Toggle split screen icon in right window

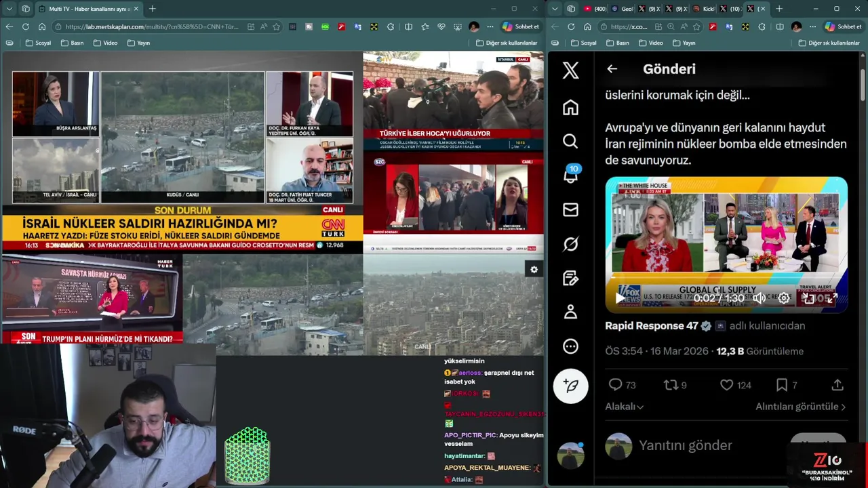(780, 26)
